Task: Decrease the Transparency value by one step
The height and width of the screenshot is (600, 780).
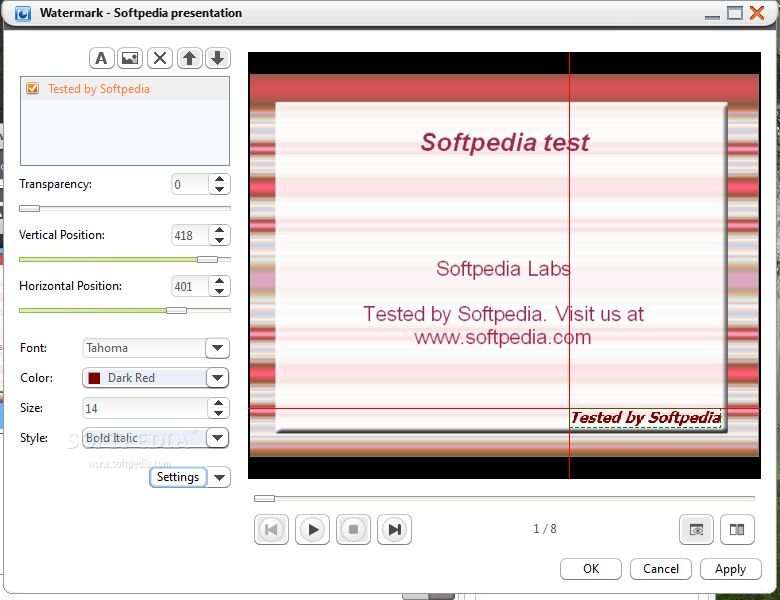Action: (219, 190)
